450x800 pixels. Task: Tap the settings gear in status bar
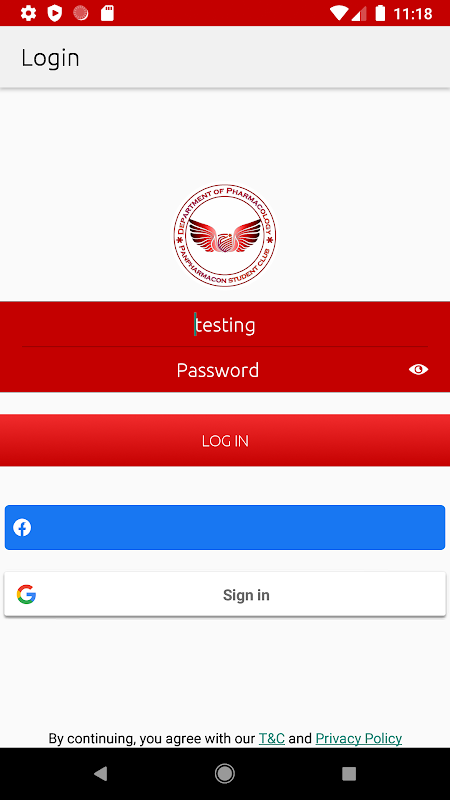(28, 13)
